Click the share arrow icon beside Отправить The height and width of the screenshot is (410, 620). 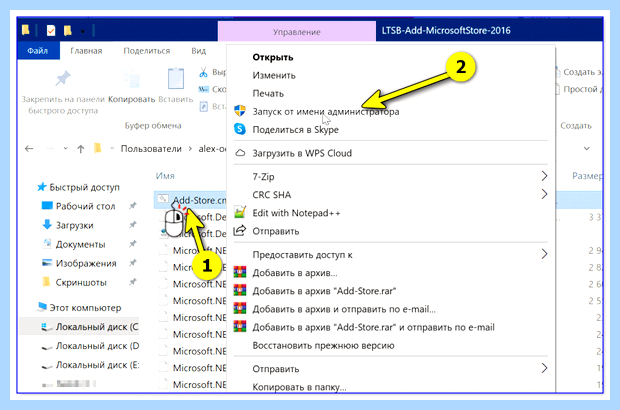240,231
